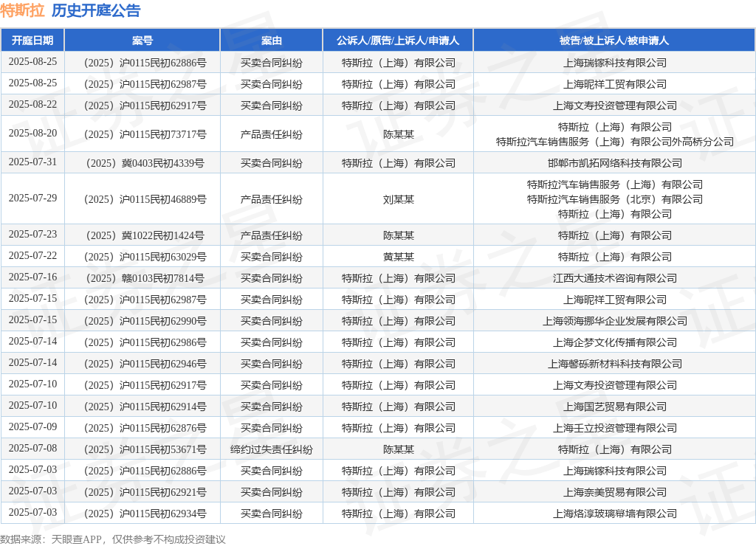The width and height of the screenshot is (756, 546).
Task: Click defendant 上海奈美贸易有限公司
Action: 615,492
